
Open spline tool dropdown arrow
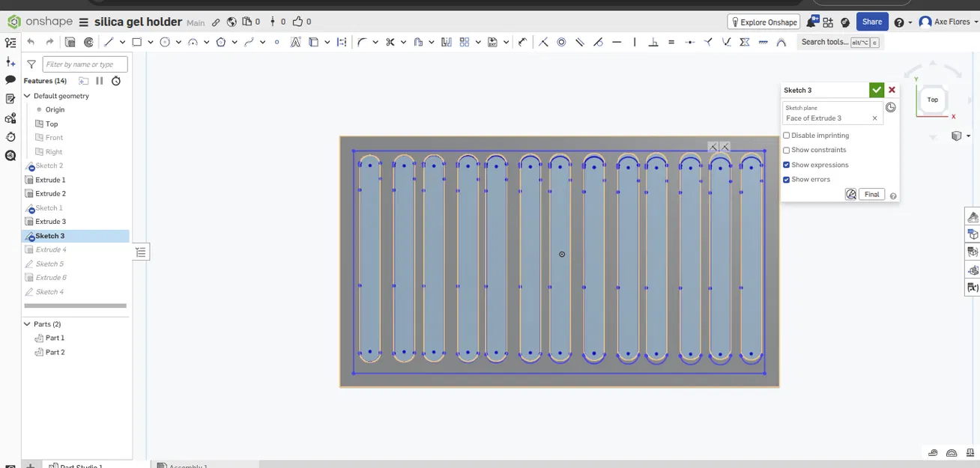262,42
